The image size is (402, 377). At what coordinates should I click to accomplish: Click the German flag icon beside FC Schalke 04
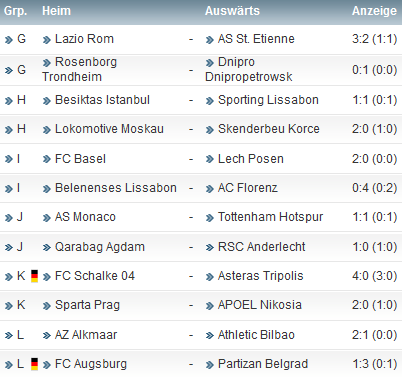coord(34,276)
